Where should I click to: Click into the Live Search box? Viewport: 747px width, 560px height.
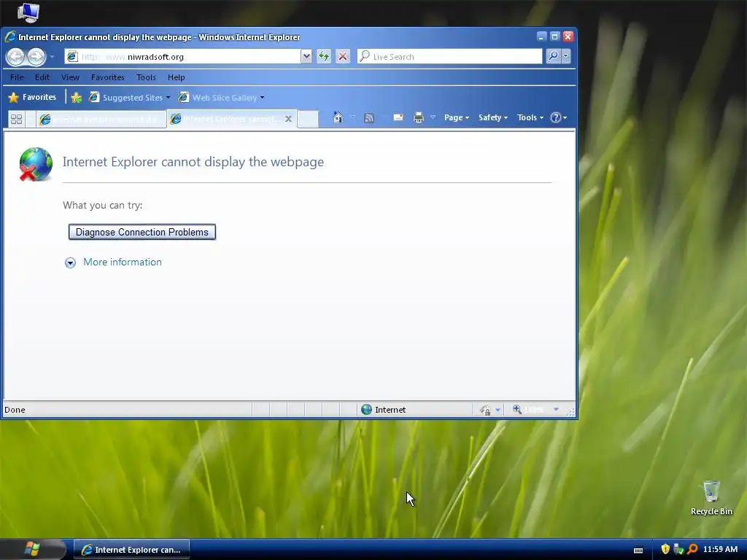pos(449,57)
